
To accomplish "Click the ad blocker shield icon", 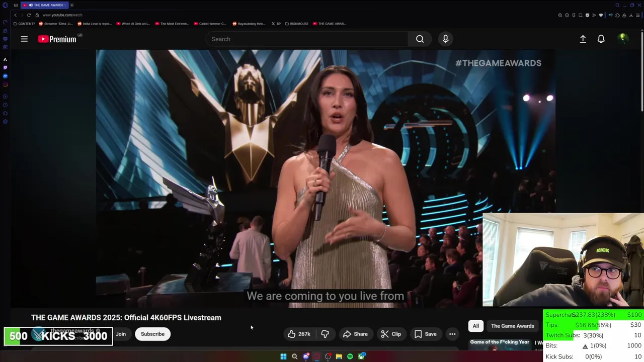I will coord(587,15).
